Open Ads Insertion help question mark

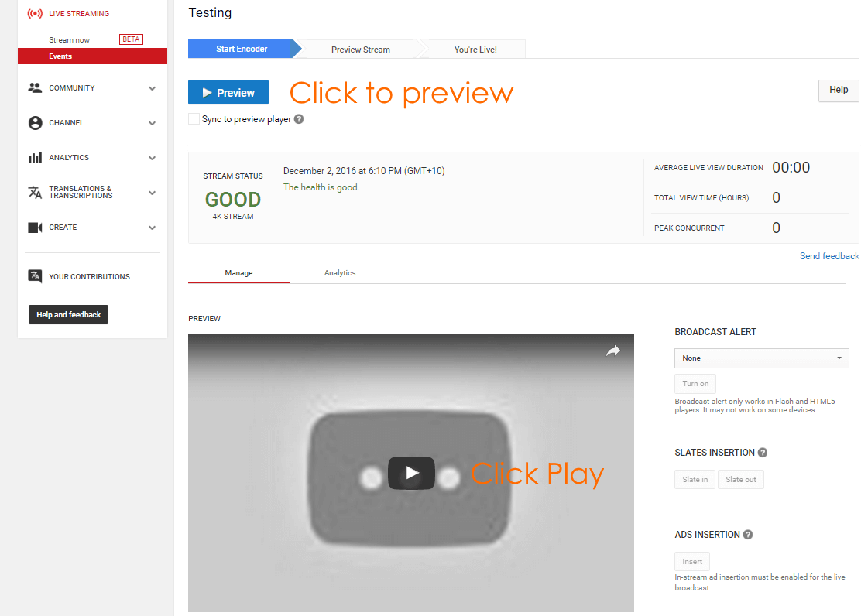[748, 535]
